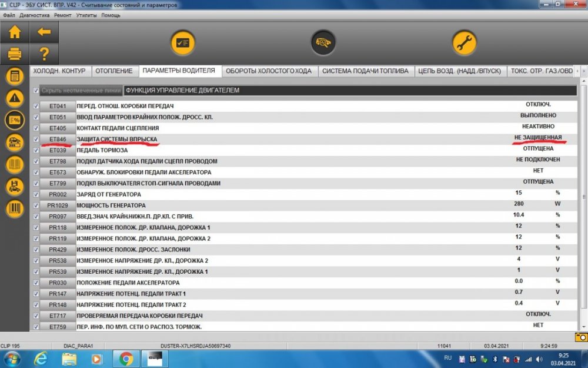Take a screenshot with camera icon

pos(580,337)
